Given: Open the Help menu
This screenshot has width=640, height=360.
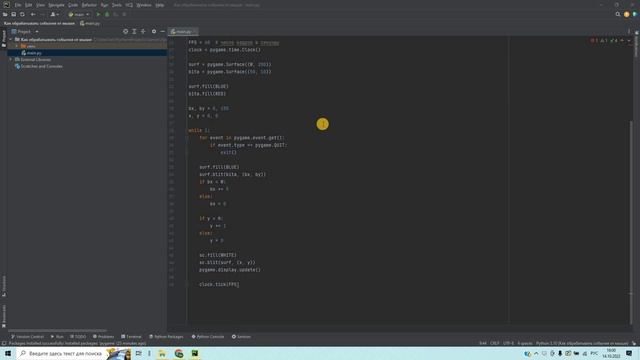Looking at the screenshot, I should point(160,5).
